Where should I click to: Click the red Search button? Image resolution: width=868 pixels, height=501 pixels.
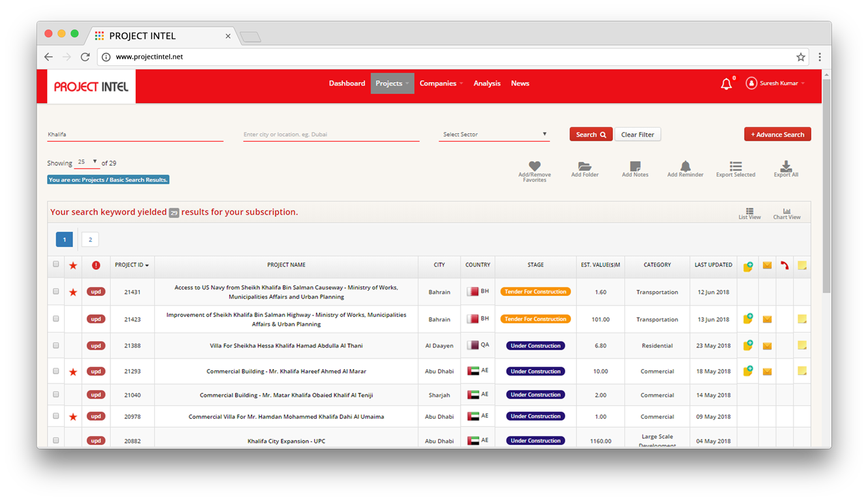tap(591, 135)
